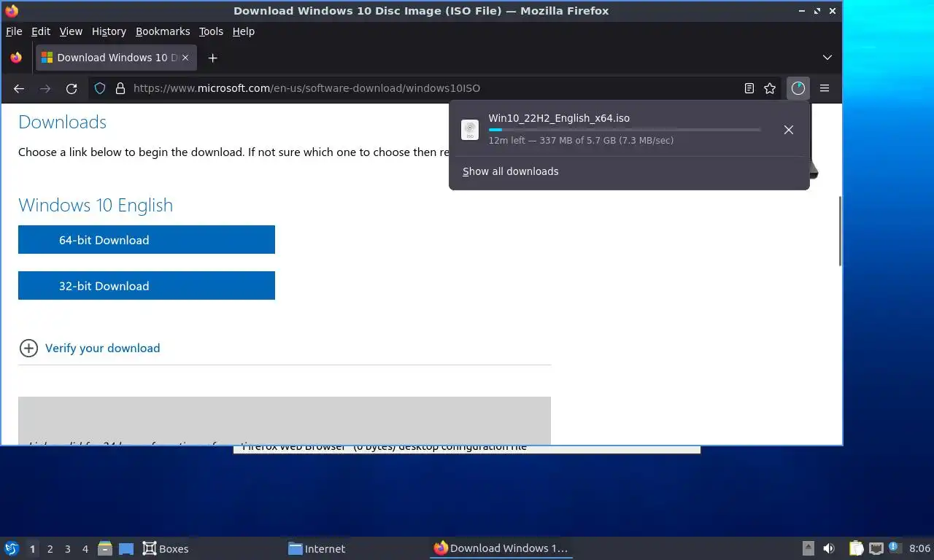The image size is (934, 560).
Task: Bookmark this page with the star icon
Action: [x=770, y=88]
